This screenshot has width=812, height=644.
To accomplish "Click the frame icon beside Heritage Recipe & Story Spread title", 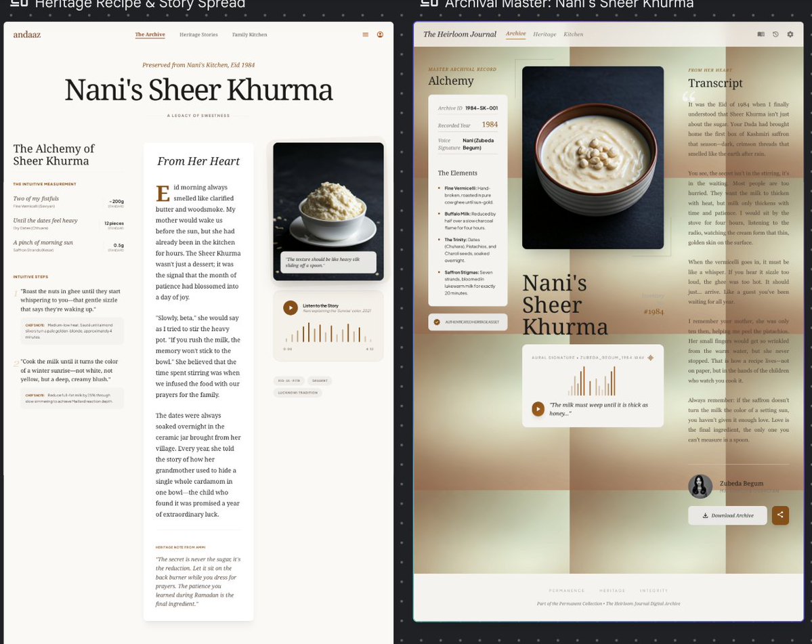I will [x=19, y=3].
